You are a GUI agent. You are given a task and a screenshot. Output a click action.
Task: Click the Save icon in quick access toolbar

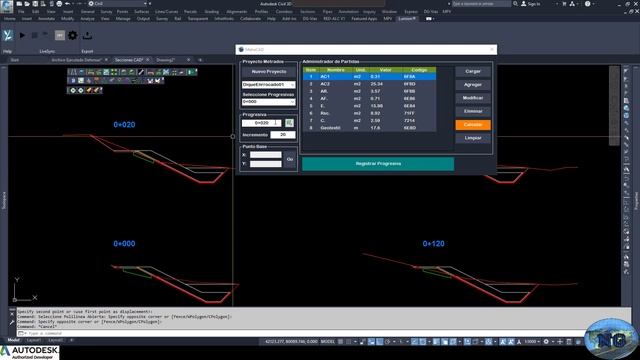(35, 4)
